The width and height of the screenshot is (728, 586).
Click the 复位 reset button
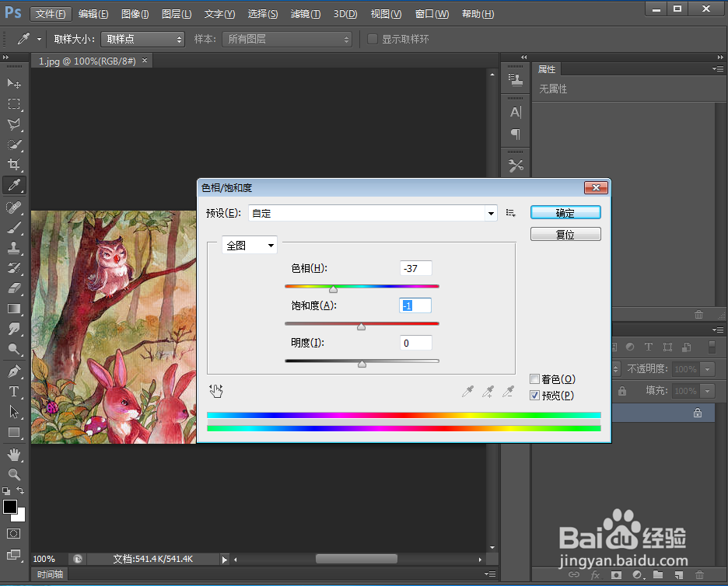pyautogui.click(x=565, y=234)
